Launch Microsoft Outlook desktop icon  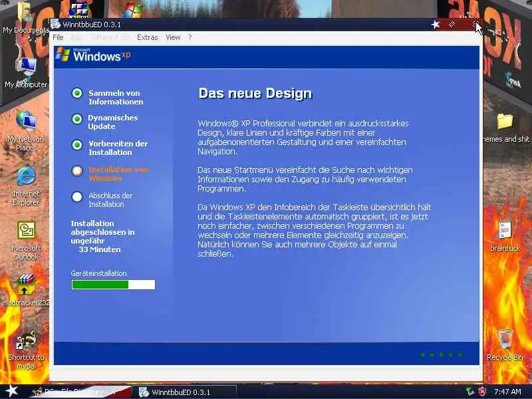coord(26,241)
